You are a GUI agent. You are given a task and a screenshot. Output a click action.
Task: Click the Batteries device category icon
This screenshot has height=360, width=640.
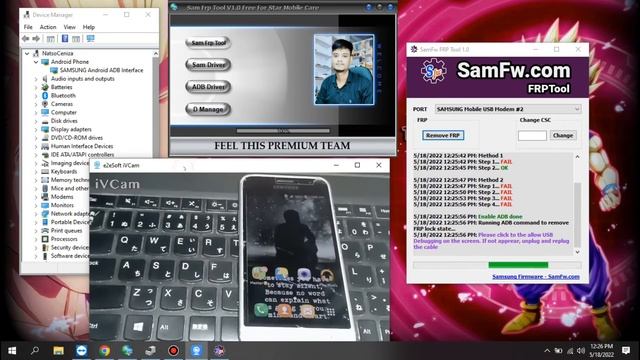pos(45,87)
